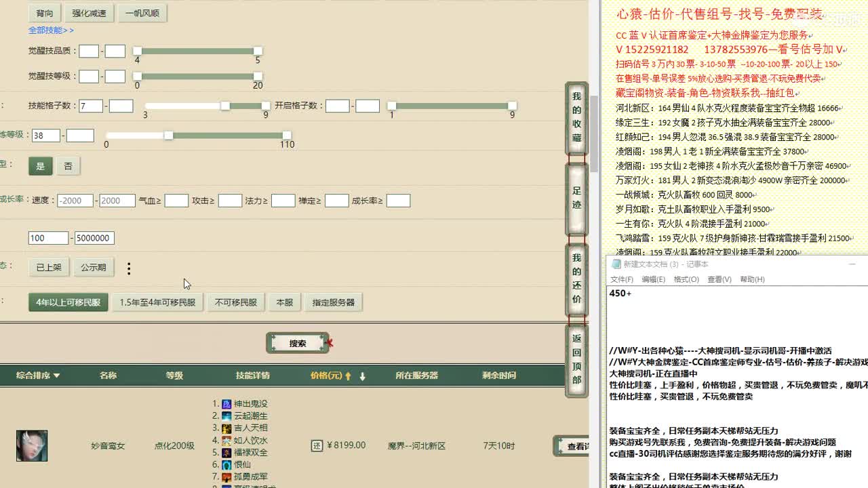
Task: Expand 全部技能>> skill list
Action: point(51,30)
